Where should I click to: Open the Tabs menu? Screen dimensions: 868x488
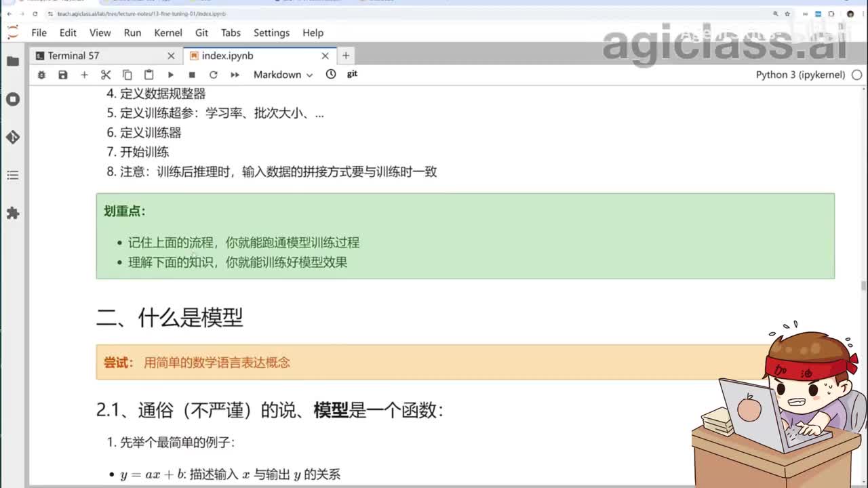click(231, 33)
